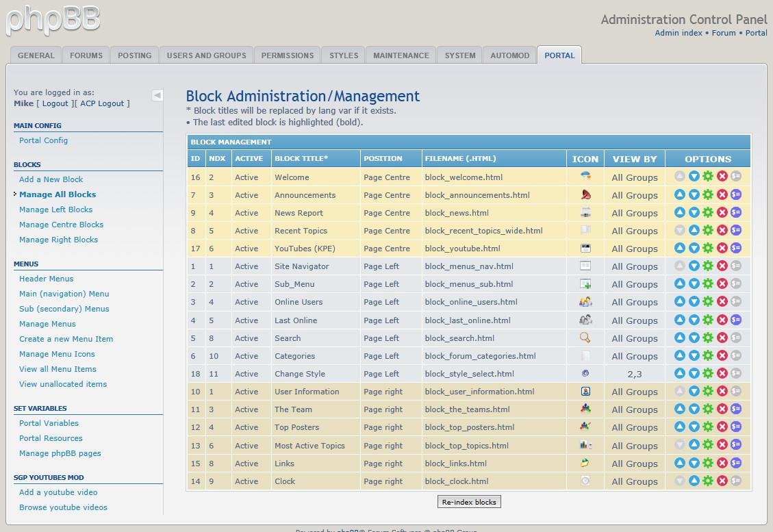Click the YouTubes (KPE) block icon

coord(585,248)
